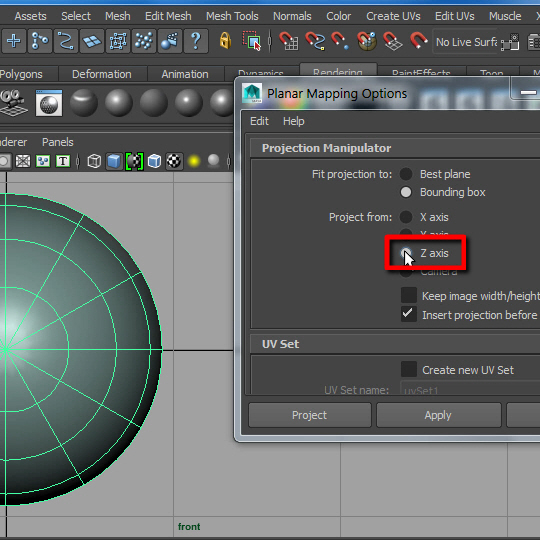Open the Assets menu
Screen dimensions: 540x540
30,16
